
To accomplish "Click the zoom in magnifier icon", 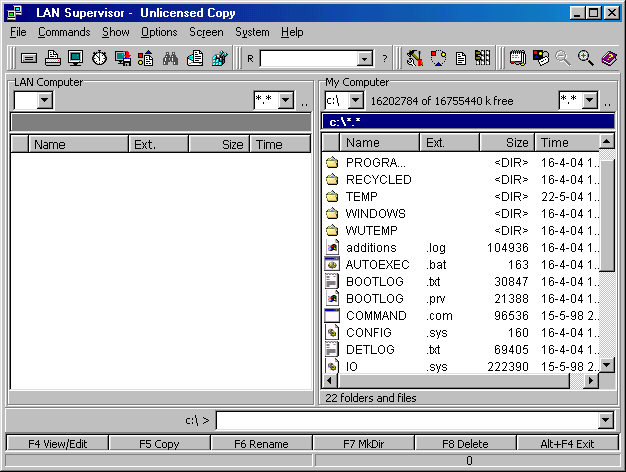I will click(586, 59).
